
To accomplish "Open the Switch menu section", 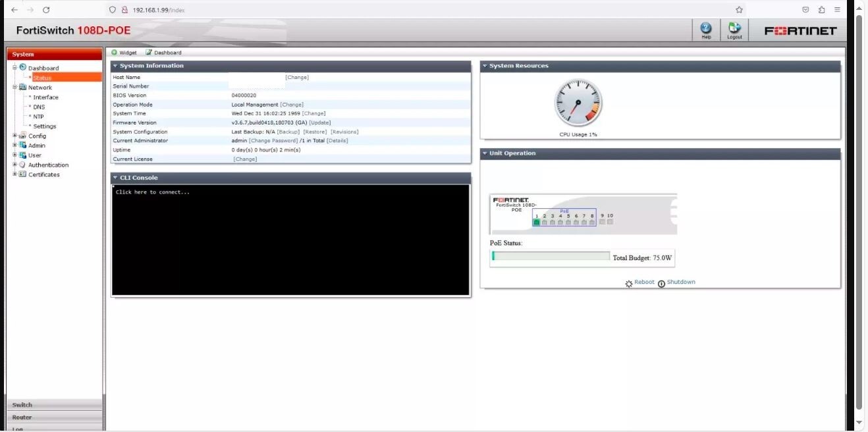I will [x=55, y=405].
